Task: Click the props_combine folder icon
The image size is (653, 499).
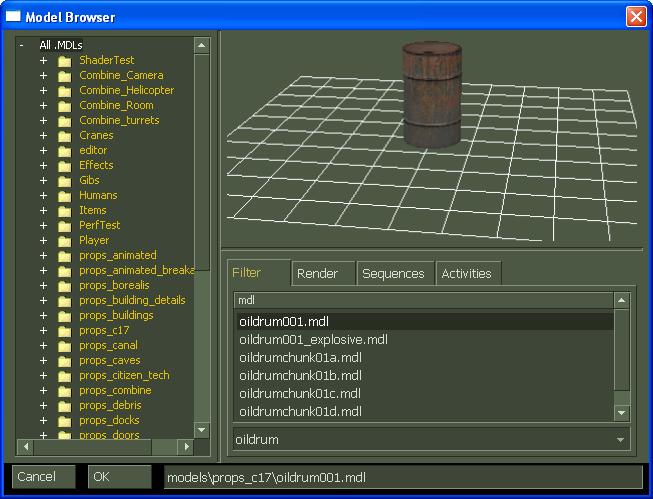Action: click(65, 391)
